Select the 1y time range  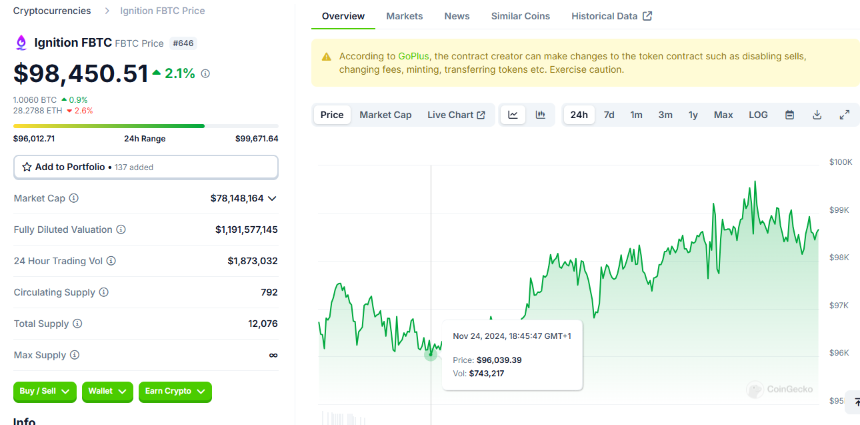[693, 115]
